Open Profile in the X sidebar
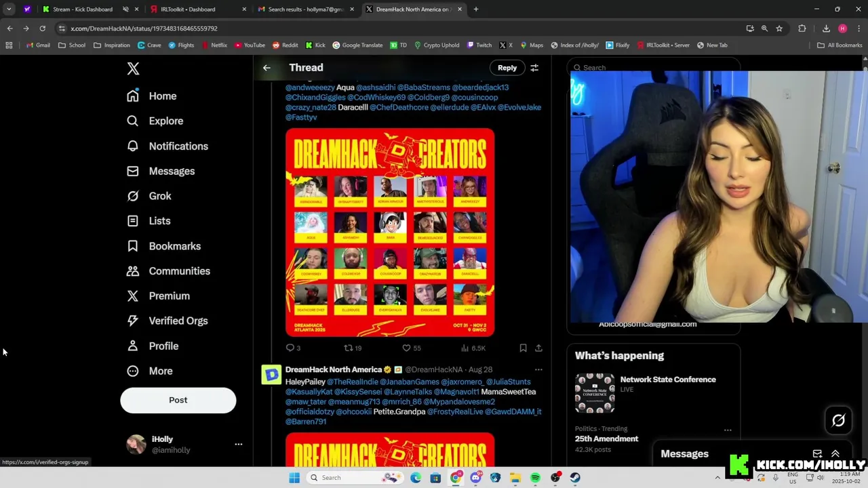The width and height of the screenshot is (868, 488). (153, 346)
